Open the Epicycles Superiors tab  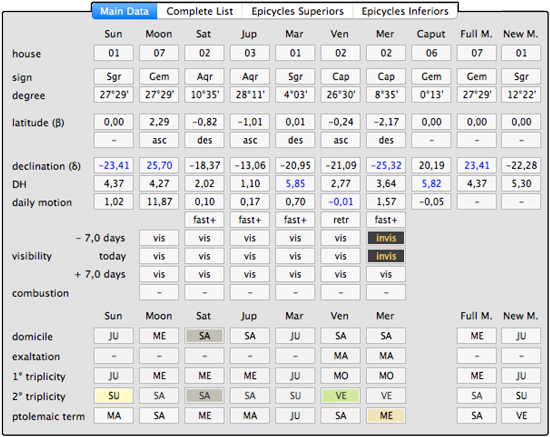tap(297, 11)
